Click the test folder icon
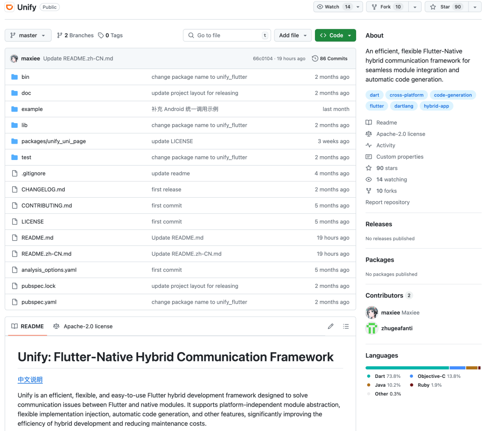 (x=14, y=157)
